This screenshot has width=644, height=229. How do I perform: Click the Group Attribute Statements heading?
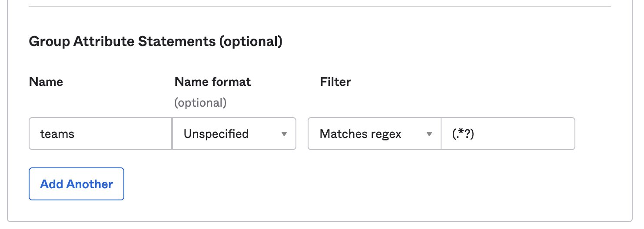coord(156,42)
